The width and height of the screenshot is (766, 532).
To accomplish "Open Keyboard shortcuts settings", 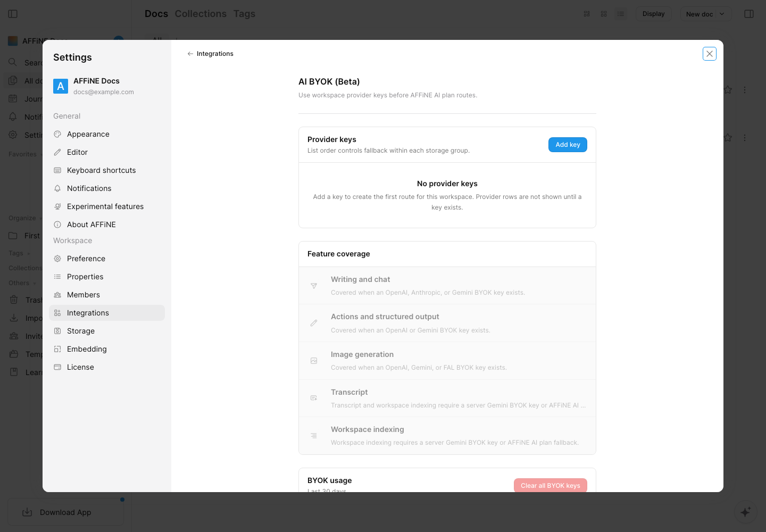I will pyautogui.click(x=107, y=170).
